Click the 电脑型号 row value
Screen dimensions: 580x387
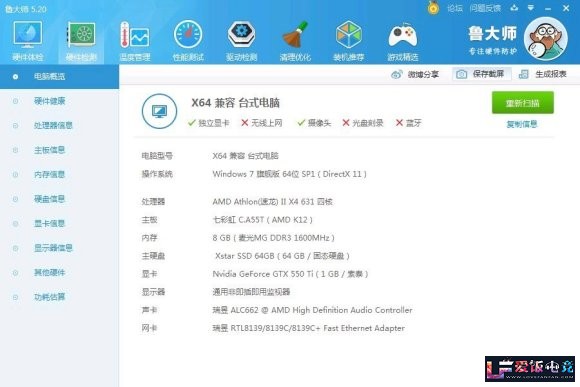point(245,156)
